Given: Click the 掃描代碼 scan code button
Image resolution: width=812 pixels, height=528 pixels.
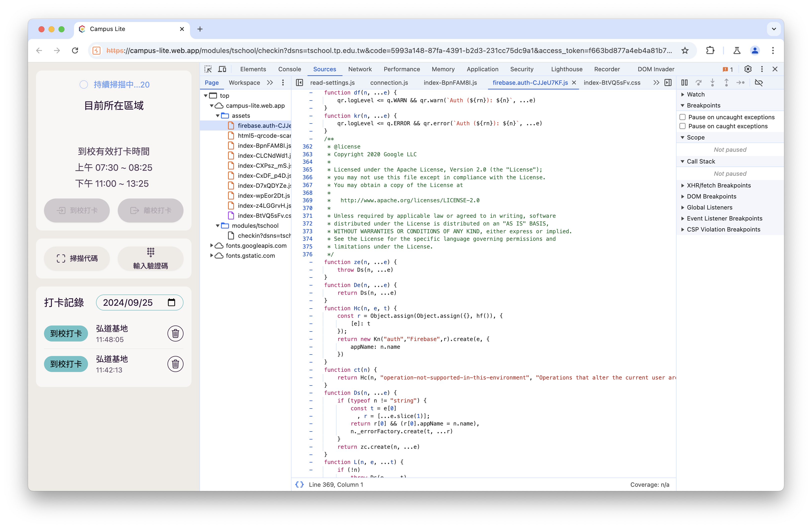Looking at the screenshot, I should [77, 258].
